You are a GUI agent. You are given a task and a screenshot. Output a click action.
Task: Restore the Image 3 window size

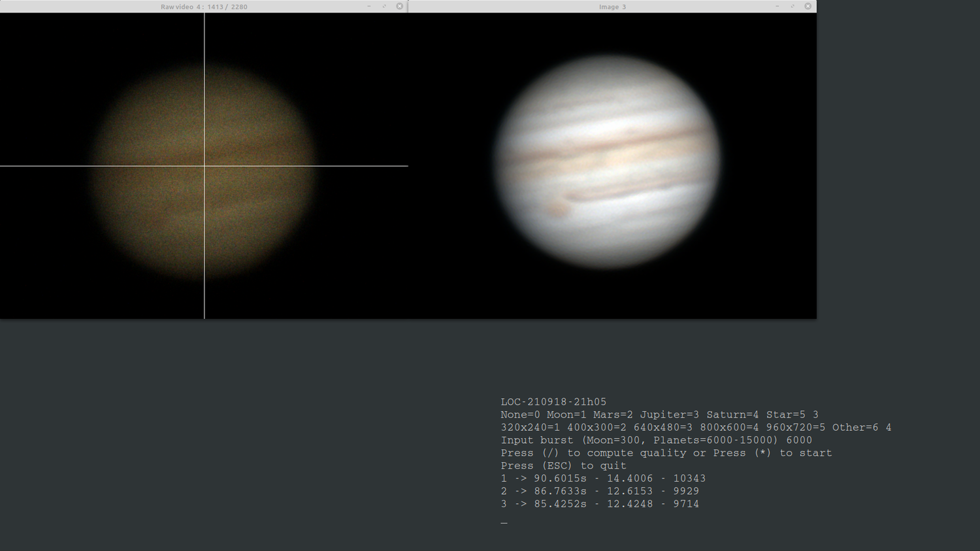[x=792, y=7]
